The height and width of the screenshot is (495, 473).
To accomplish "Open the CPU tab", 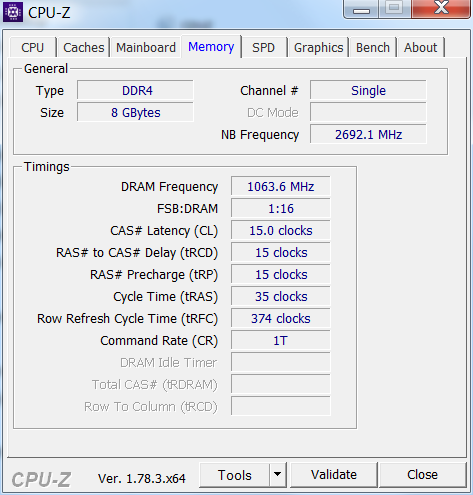I will 33,47.
